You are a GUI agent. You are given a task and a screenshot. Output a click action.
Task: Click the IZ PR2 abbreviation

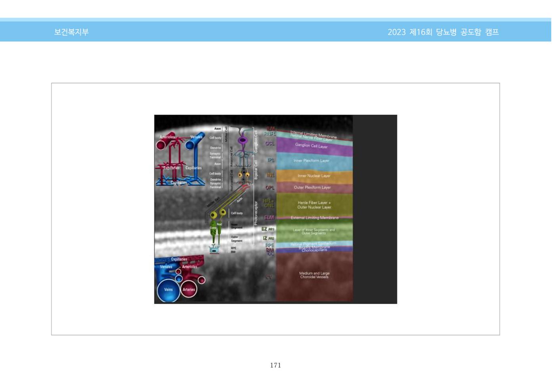268,238
